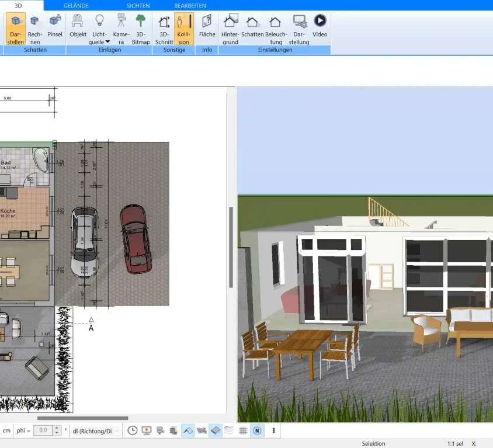Screen dimensions: 493x448
Task: Click the clock icon in bottom toolbar
Action: pos(133,430)
